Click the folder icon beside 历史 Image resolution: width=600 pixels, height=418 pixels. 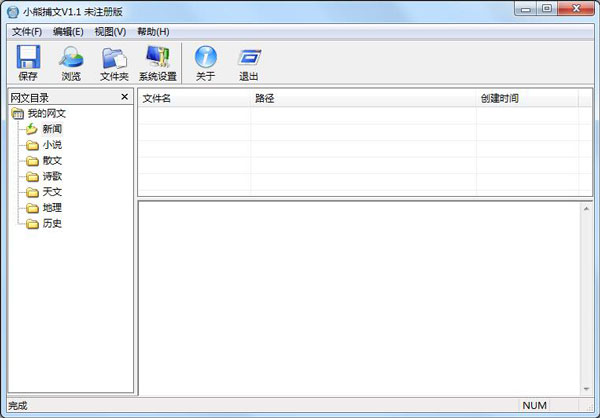32,224
